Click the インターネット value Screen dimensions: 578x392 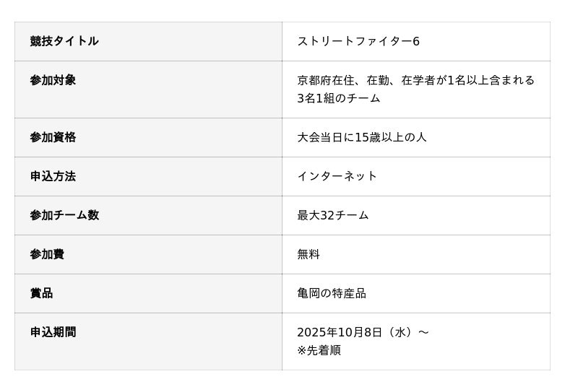[x=337, y=176]
